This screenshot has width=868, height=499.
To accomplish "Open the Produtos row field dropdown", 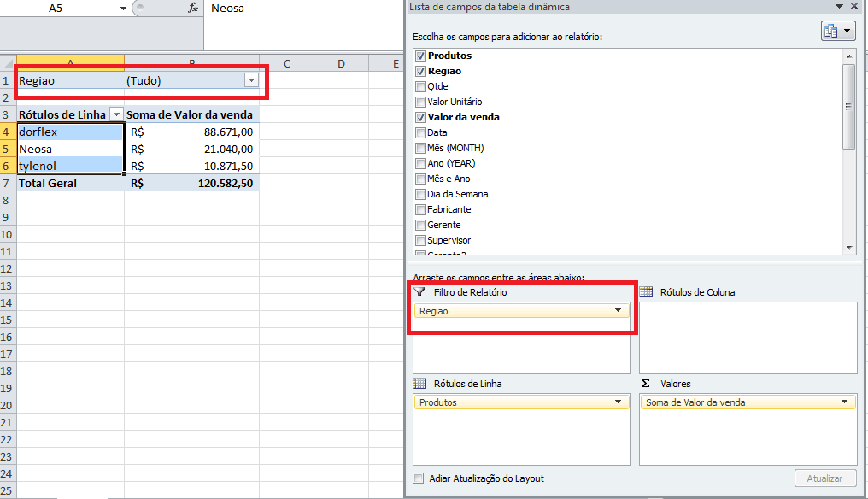I will pos(618,402).
